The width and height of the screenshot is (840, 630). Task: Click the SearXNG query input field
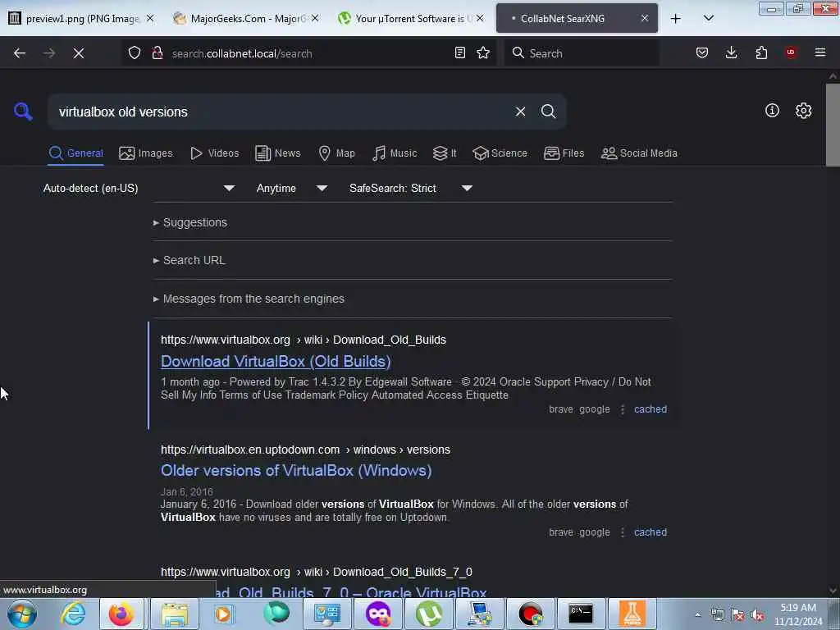click(x=281, y=112)
